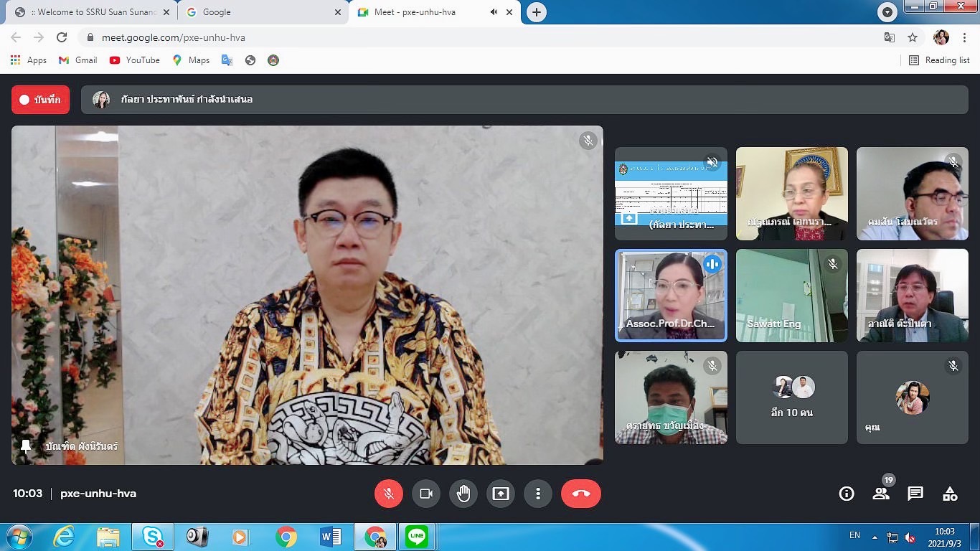Image resolution: width=980 pixels, height=551 pixels.
Task: Toggle the camera button off
Action: [425, 494]
